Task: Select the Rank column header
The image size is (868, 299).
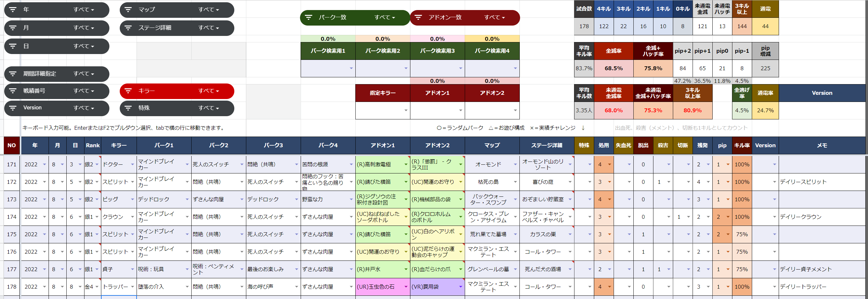Action: tap(93, 145)
